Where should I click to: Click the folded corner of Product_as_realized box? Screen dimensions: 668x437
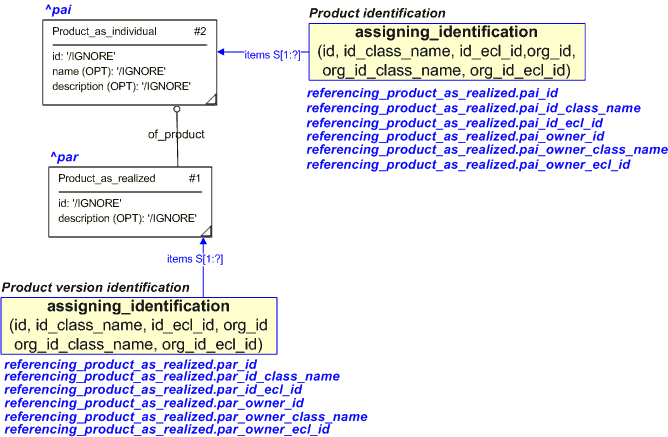206,231
